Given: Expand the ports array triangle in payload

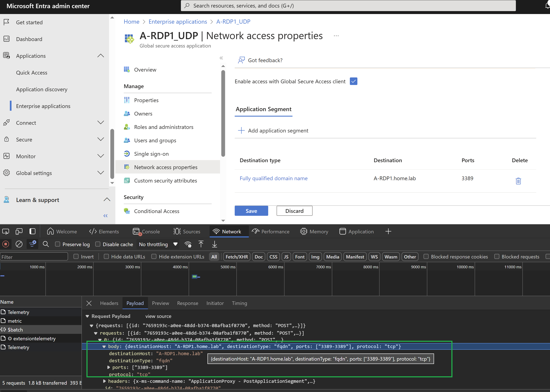Looking at the screenshot, I should coord(109,367).
